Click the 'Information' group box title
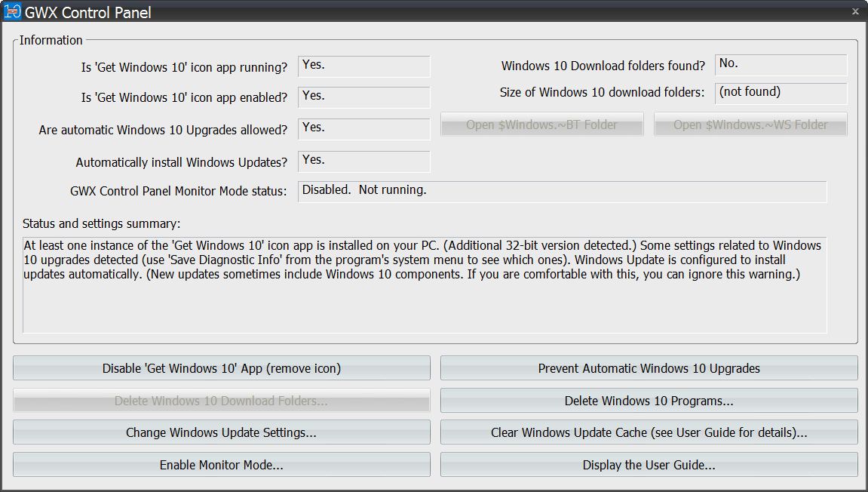This screenshot has height=492, width=868. click(x=51, y=41)
